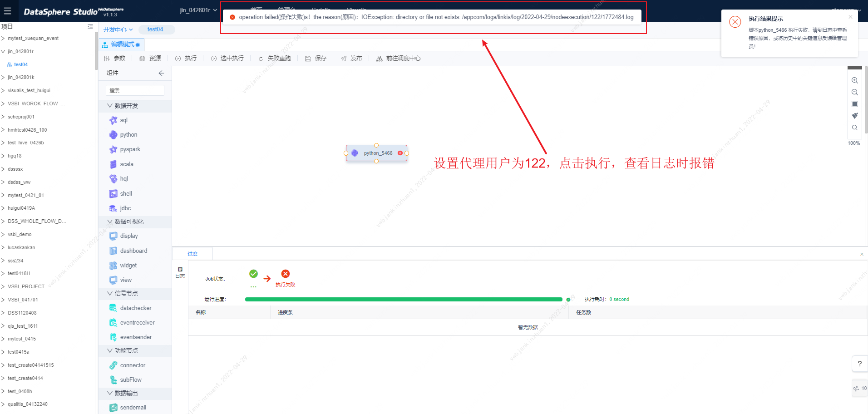
Task: Click the project list vertical scrollbar
Action: [96, 51]
